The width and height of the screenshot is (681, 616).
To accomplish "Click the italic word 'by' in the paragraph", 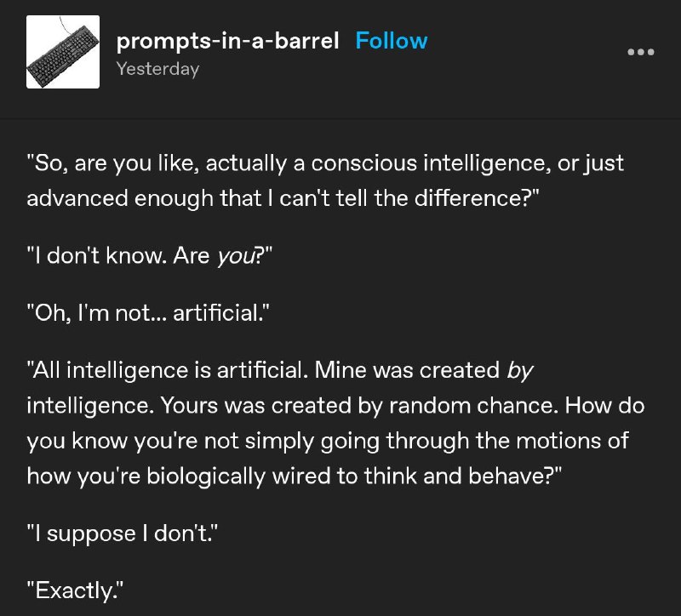I will pos(520,372).
